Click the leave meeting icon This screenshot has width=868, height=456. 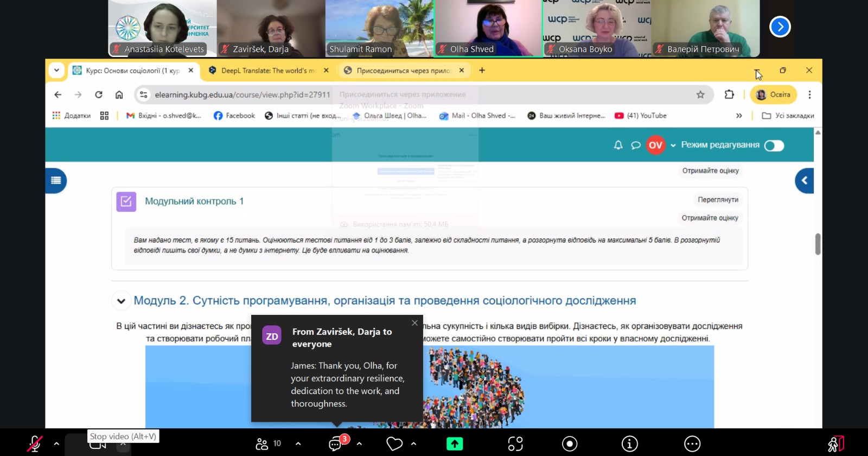pyautogui.click(x=836, y=444)
